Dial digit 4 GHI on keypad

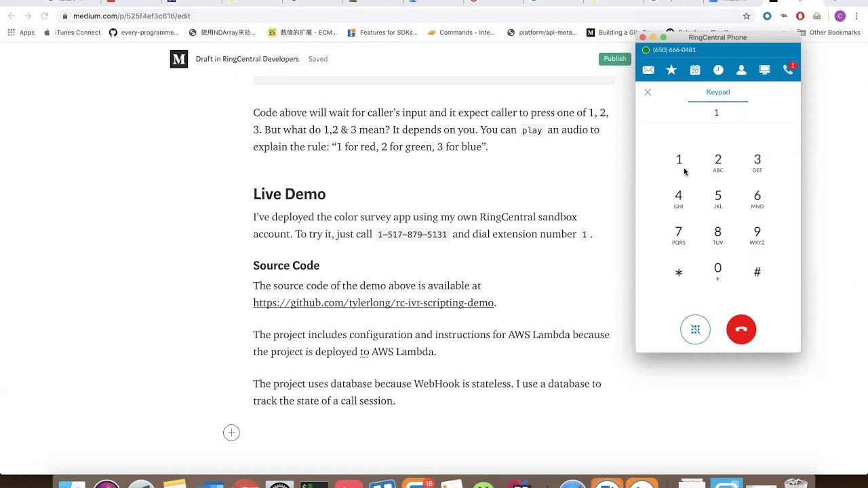tap(679, 199)
